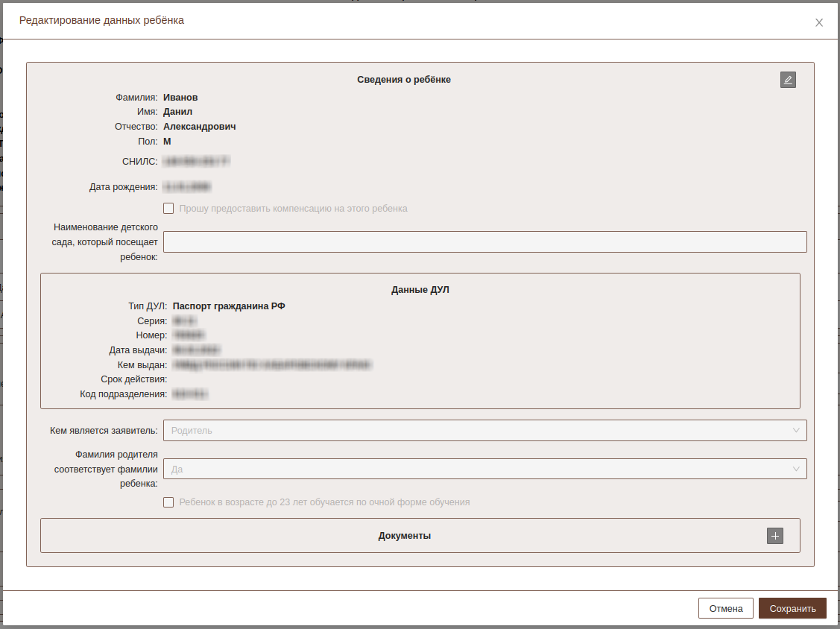
Task: Click the dialog title 'Редактирование данных ребёнка'
Action: click(101, 21)
